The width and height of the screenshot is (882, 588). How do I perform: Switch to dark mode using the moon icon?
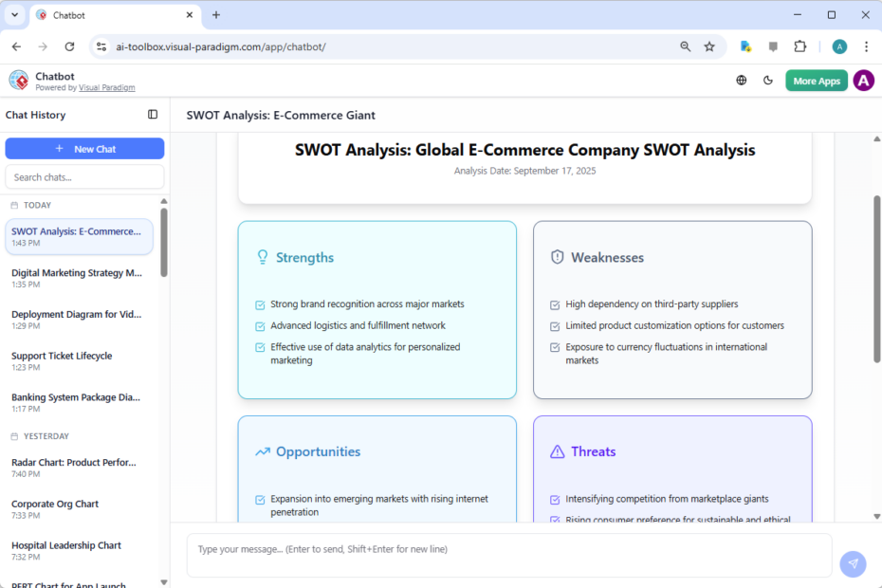(768, 80)
